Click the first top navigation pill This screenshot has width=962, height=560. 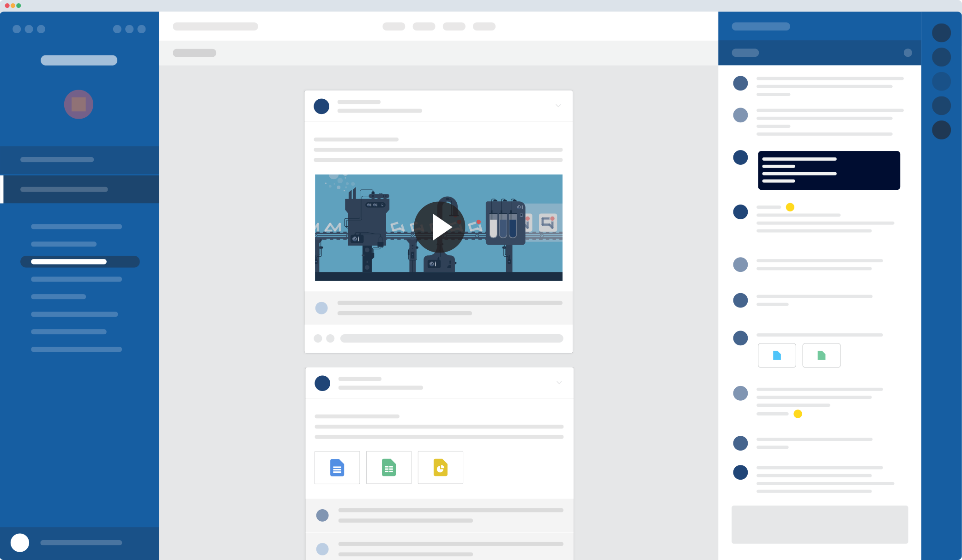click(x=394, y=26)
